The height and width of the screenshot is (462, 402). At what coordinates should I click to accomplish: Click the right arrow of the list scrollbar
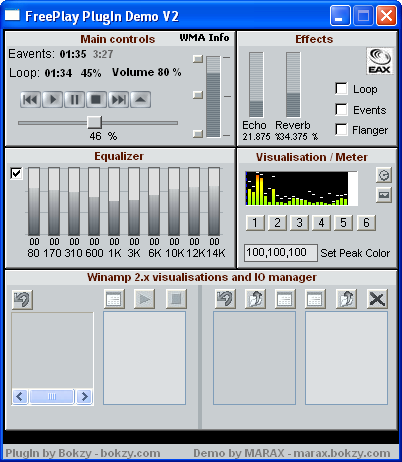click(x=84, y=397)
